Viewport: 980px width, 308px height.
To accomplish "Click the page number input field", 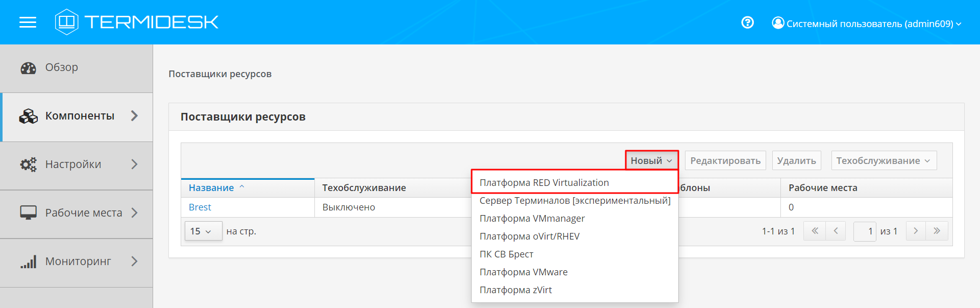I will 865,231.
